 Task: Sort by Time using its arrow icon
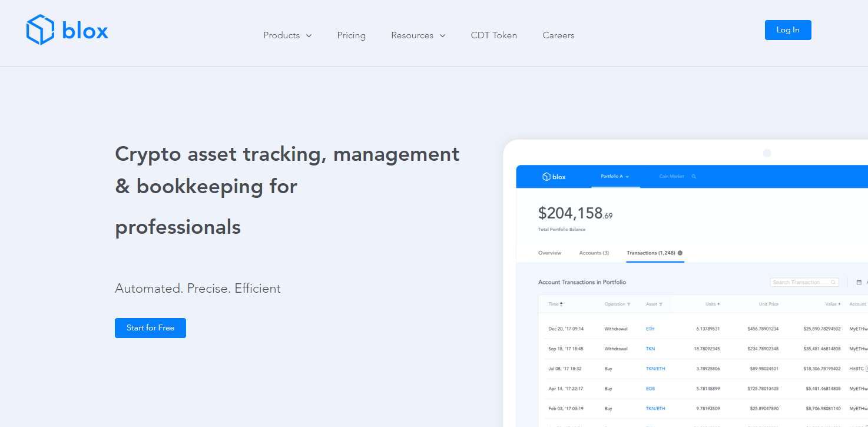coord(561,304)
